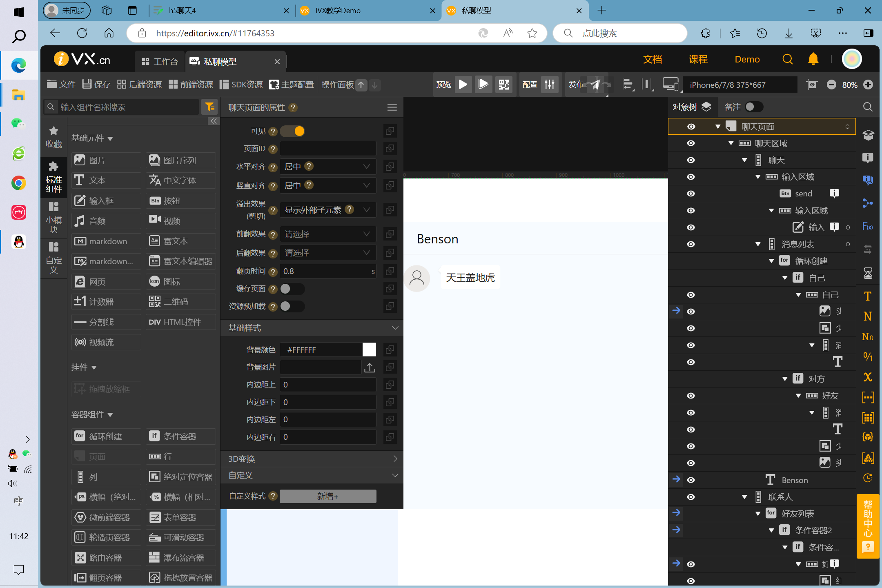Screen dimensions: 882x588
Task: Open 前端资源 menu
Action: tap(191, 85)
